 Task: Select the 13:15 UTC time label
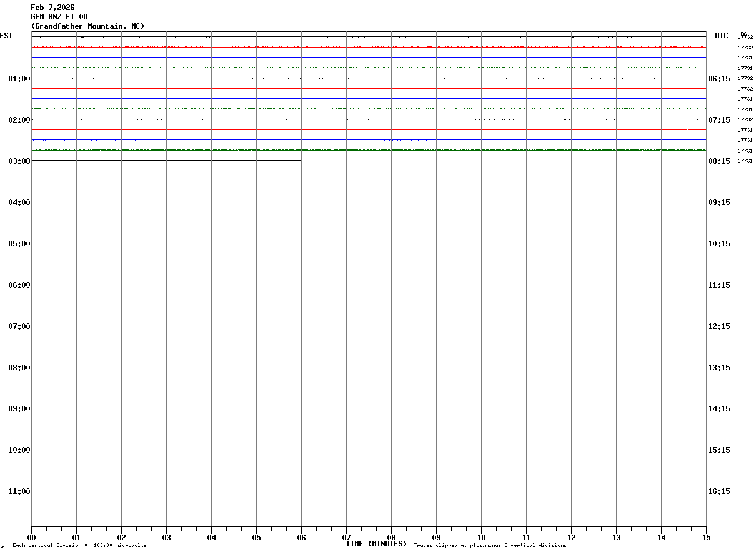[719, 367]
